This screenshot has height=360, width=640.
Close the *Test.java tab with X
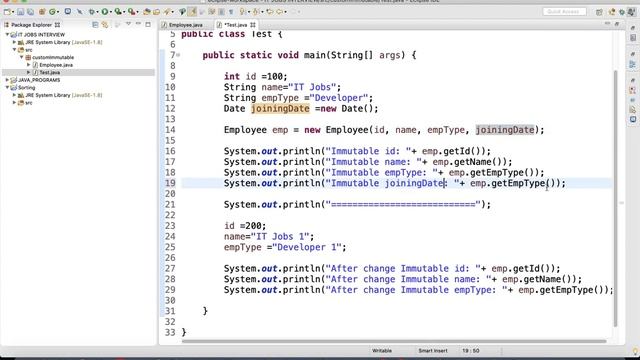[x=253, y=25]
